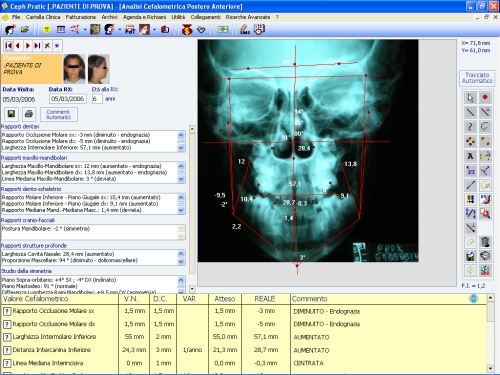Click the yellow smiley face toolbar icon
Viewport: 500px width, 375px height.
coord(47,30)
